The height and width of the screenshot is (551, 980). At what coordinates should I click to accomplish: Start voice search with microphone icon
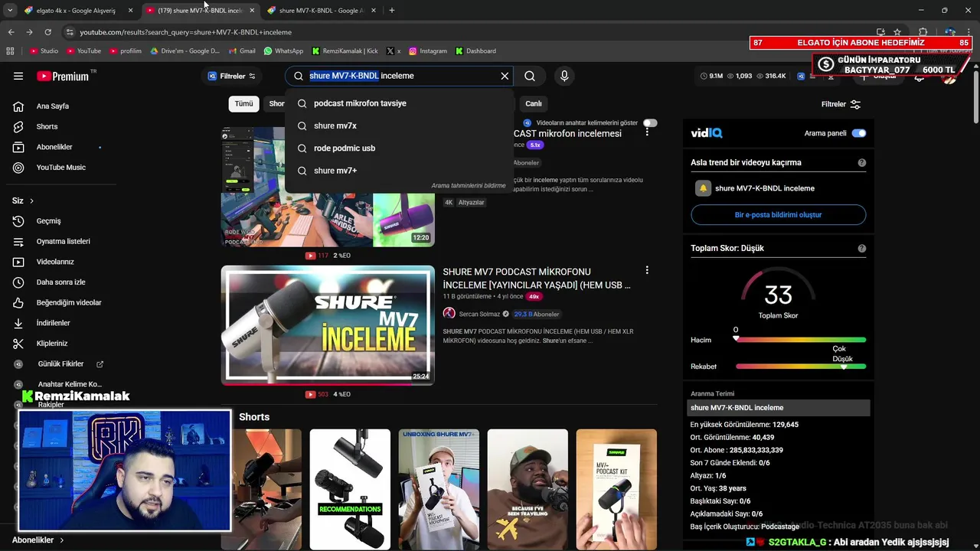564,76
